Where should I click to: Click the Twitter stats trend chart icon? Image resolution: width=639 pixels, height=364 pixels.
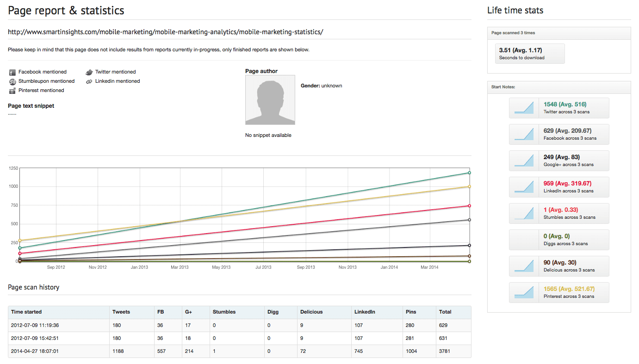[524, 108]
